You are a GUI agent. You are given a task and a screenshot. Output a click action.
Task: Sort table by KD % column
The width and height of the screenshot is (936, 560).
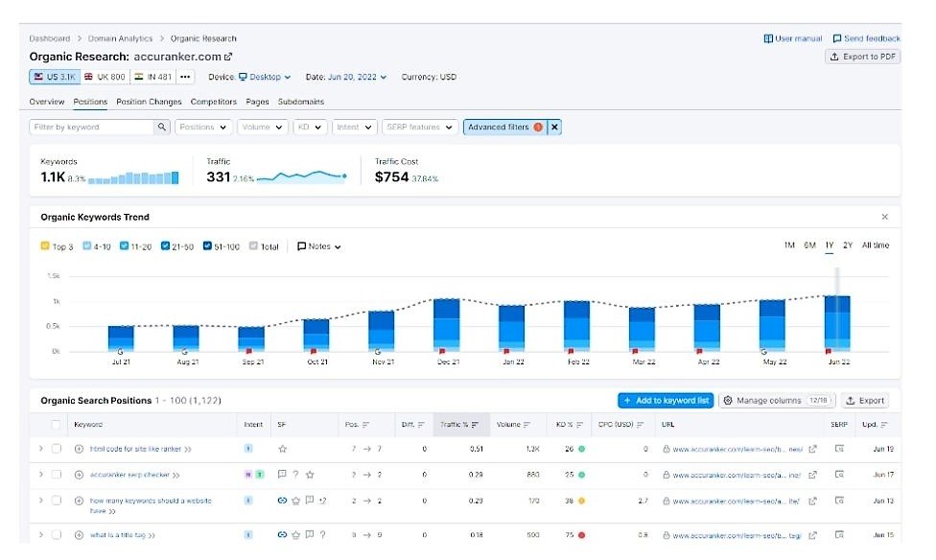(x=569, y=425)
